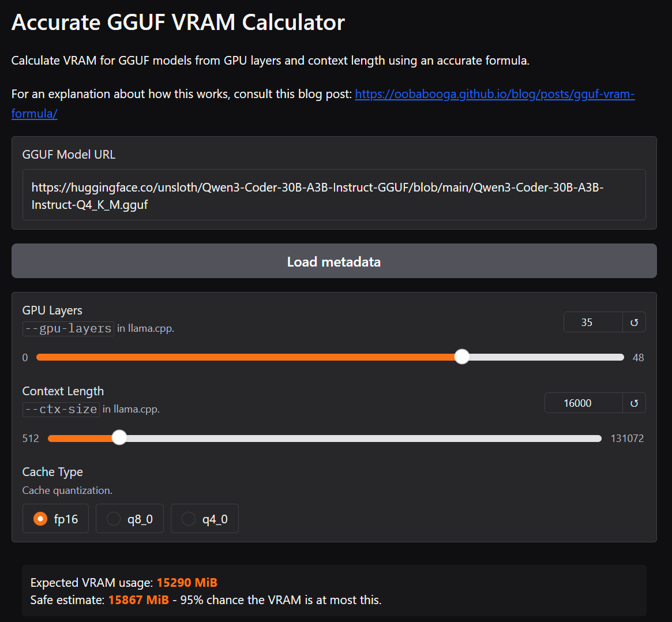Screen dimensions: 672x622
Task: Click the Context Length slider handle
Action: (x=119, y=438)
